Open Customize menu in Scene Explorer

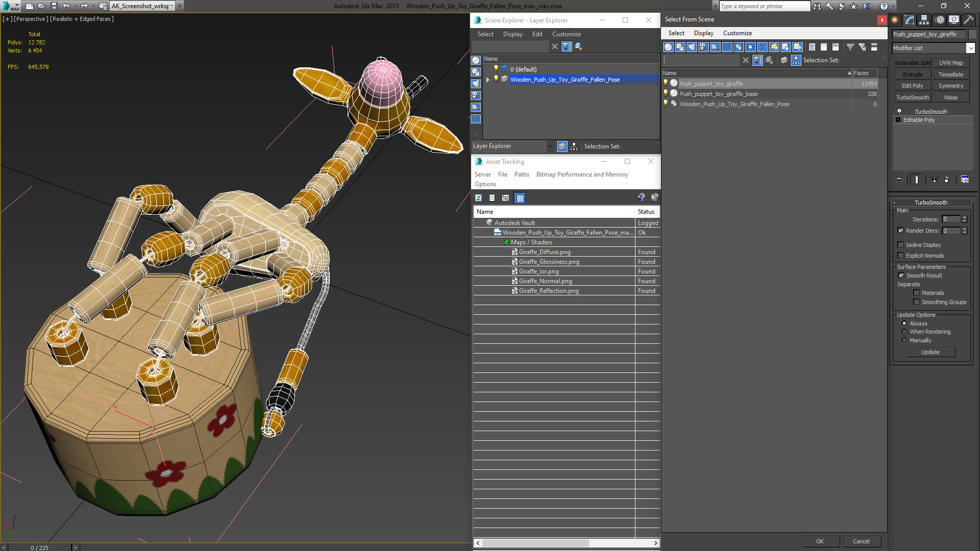pos(566,34)
